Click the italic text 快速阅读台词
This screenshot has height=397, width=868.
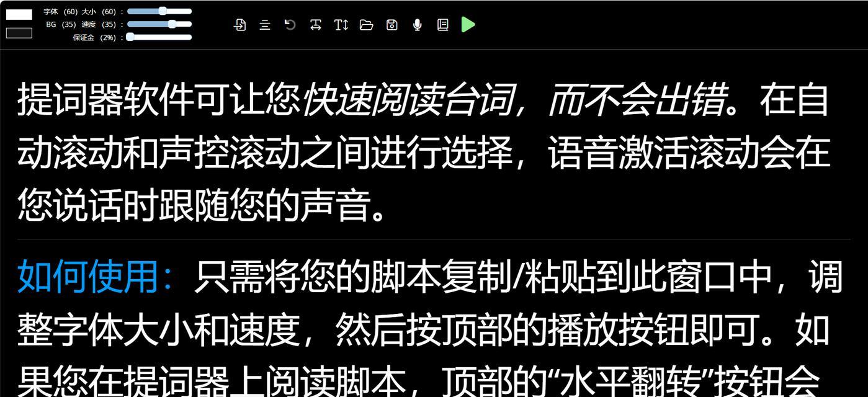(408, 100)
